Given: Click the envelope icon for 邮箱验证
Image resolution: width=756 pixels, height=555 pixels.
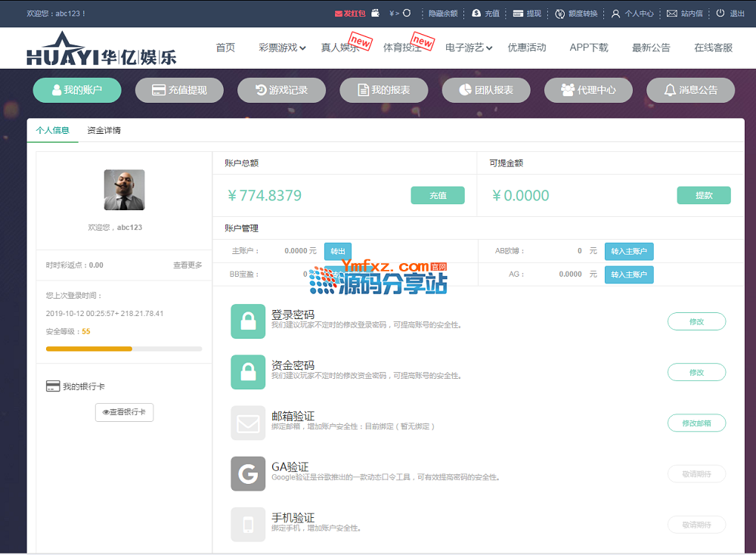Looking at the screenshot, I should [248, 423].
